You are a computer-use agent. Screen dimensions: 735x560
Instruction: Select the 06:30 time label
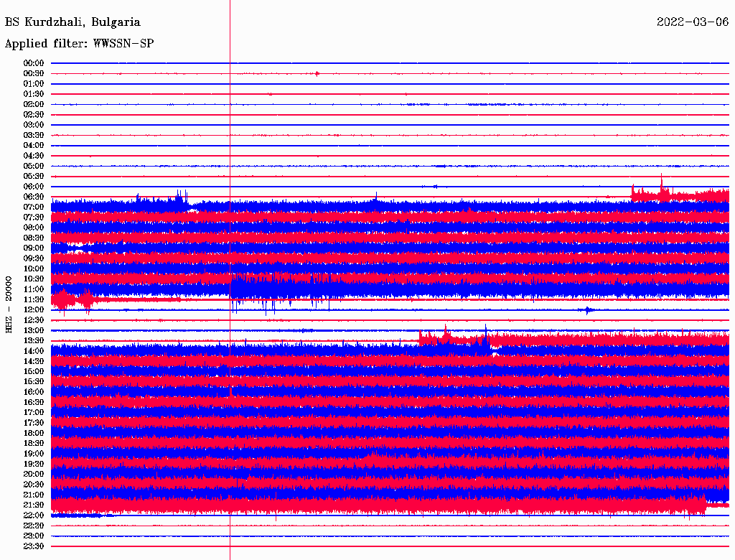[34, 197]
